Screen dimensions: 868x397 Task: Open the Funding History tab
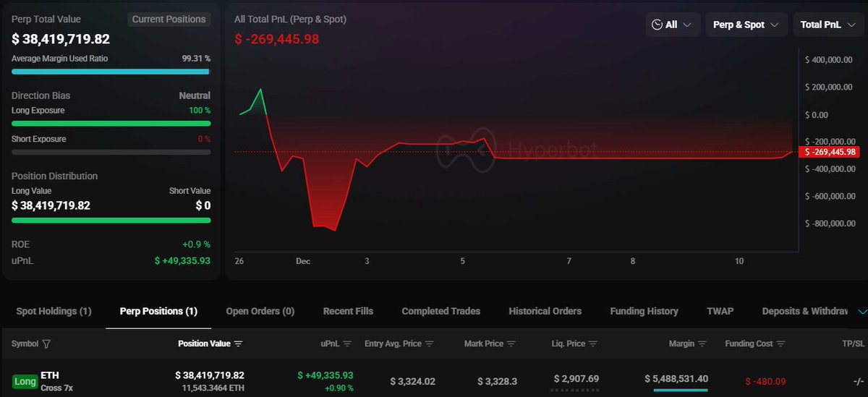point(644,311)
